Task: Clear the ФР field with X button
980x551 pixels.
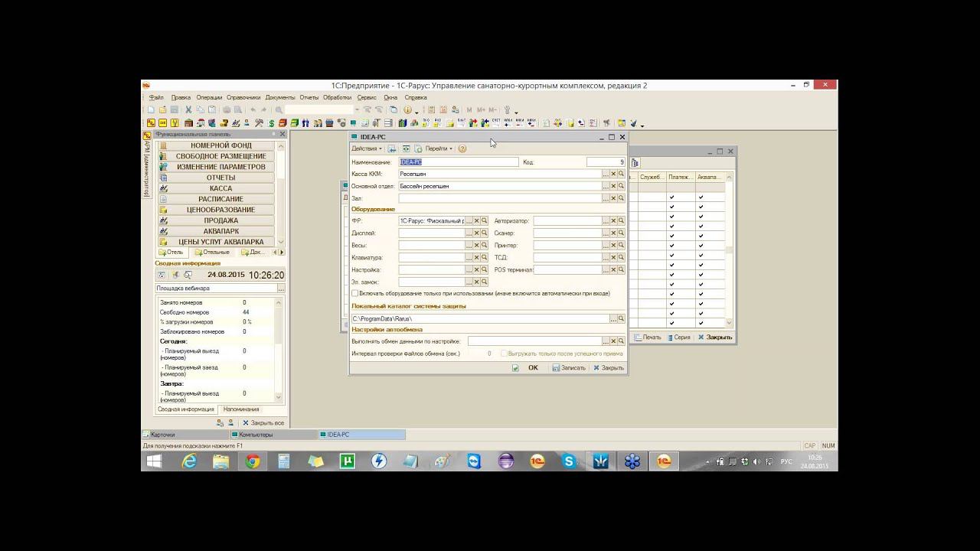Action: pyautogui.click(x=476, y=220)
